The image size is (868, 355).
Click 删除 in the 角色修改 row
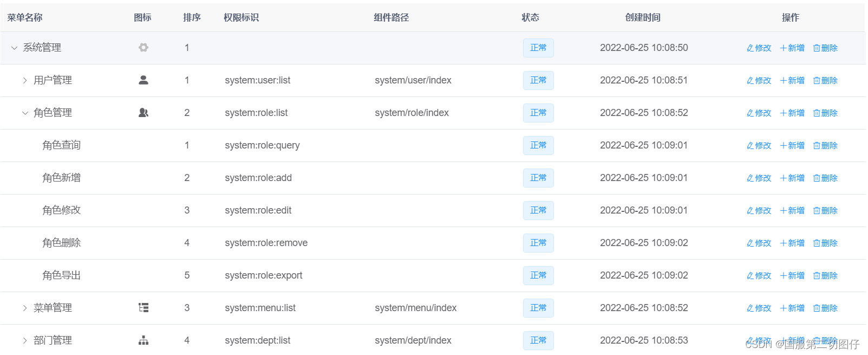(825, 210)
